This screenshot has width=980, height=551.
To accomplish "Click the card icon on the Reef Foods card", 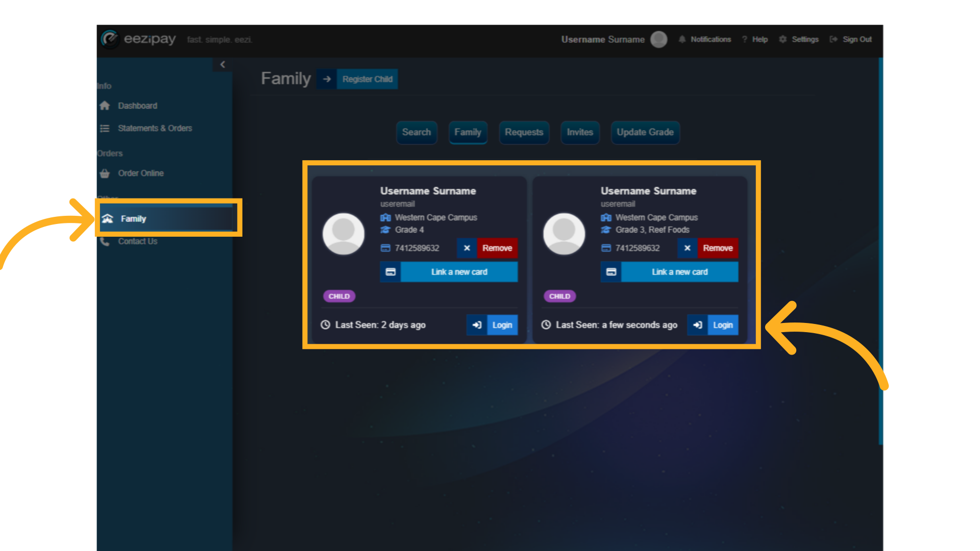I will [x=611, y=272].
